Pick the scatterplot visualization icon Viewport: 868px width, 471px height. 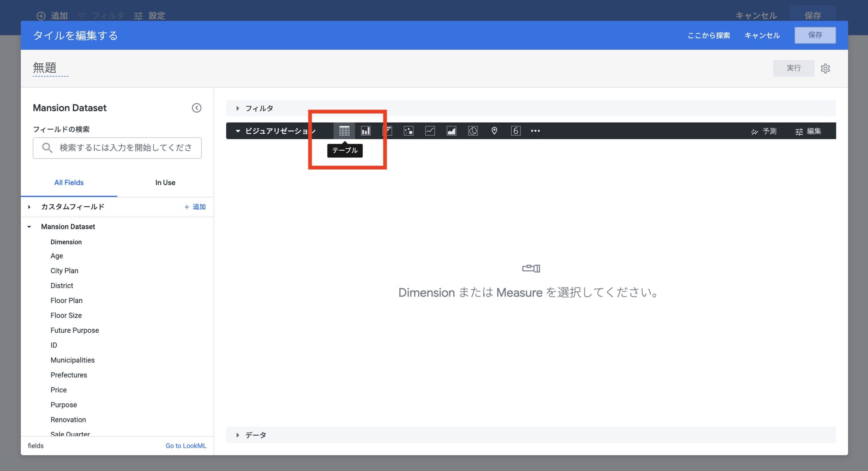click(x=409, y=131)
